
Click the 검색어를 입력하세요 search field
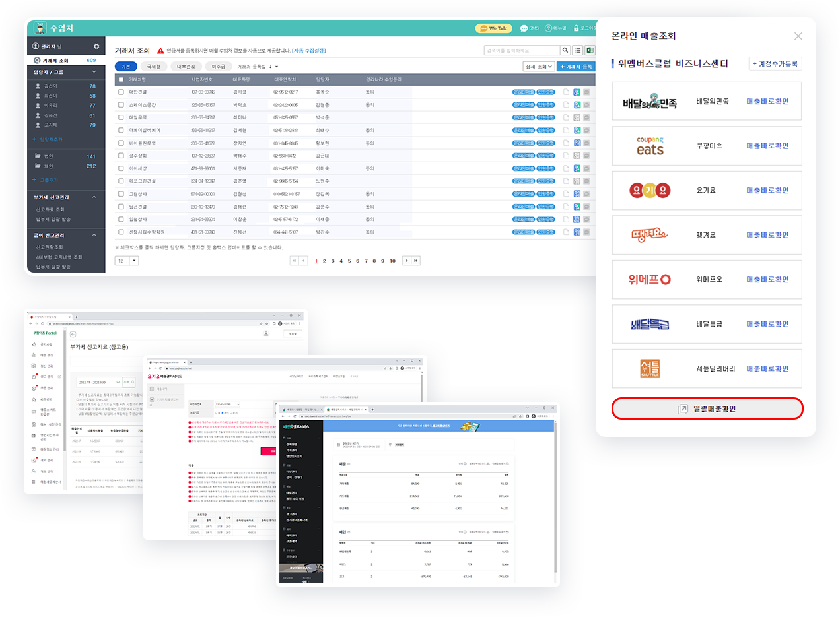(522, 50)
